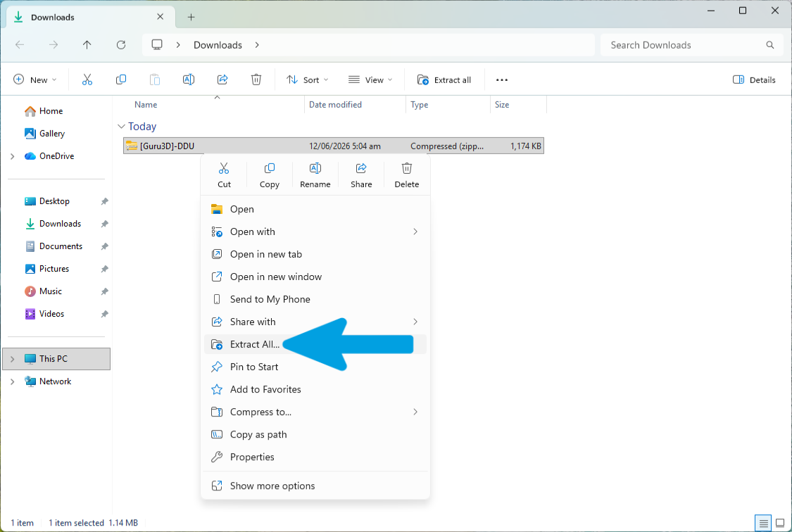Switch to details list view in status bar
Image resolution: width=792 pixels, height=532 pixels.
point(763,523)
